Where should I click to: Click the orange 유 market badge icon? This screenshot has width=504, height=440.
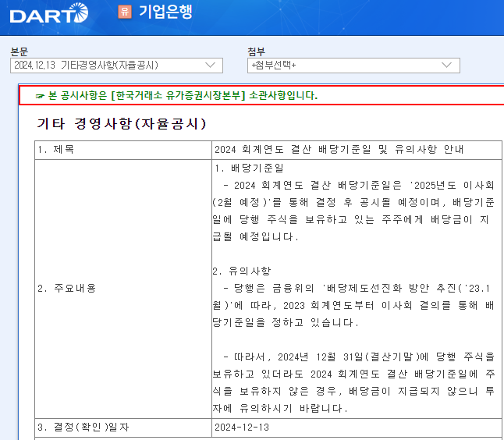pyautogui.click(x=125, y=12)
